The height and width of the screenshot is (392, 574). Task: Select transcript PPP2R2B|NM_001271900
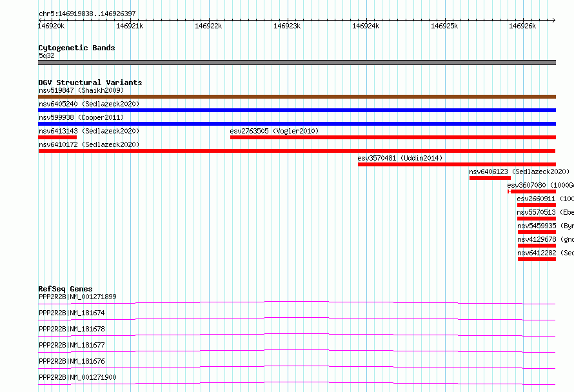click(x=77, y=377)
